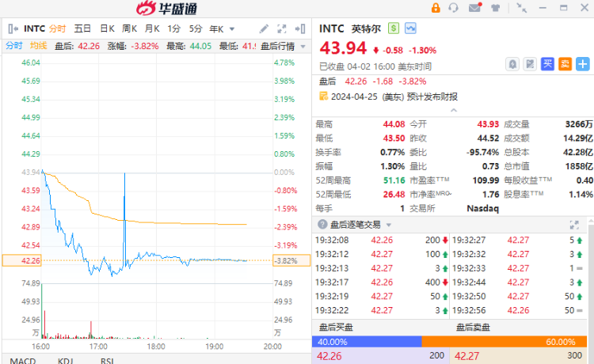Switch to the 五日 chart tab

[82, 28]
